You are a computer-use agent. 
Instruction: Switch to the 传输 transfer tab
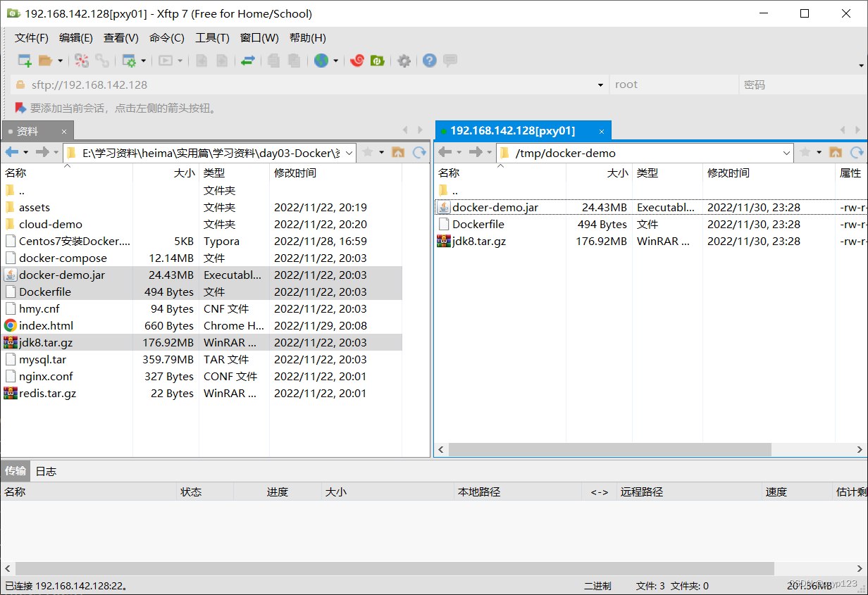15,471
